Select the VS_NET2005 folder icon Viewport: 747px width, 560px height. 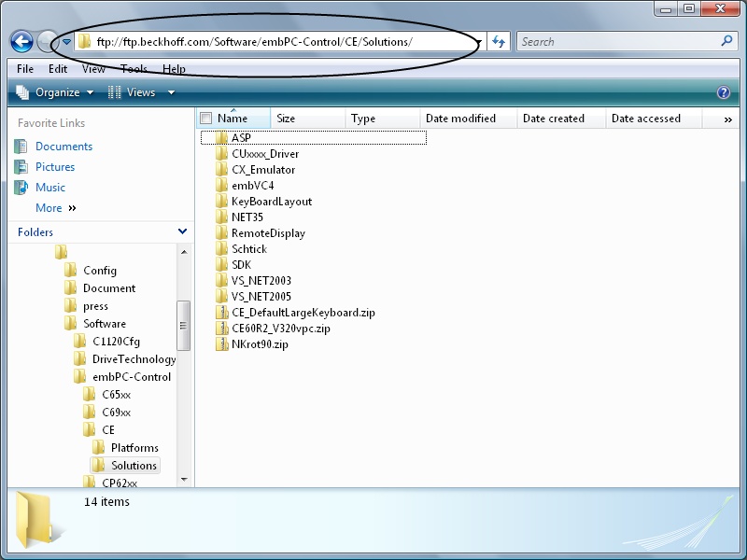tap(221, 296)
